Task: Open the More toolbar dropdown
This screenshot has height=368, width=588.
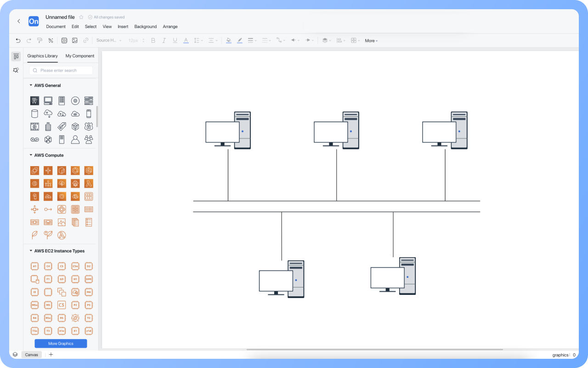Action: coord(371,41)
